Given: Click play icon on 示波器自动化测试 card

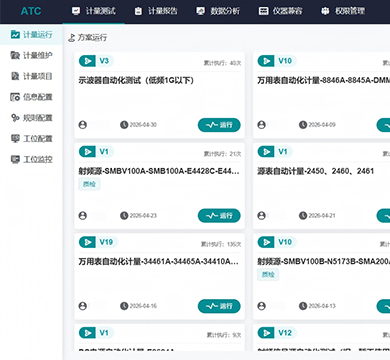Looking at the screenshot, I should pos(87,61).
